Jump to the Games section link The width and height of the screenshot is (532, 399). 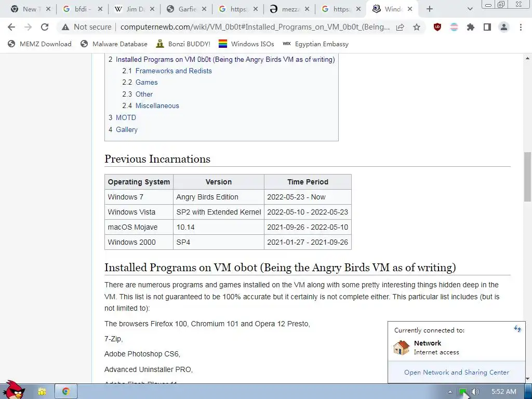pos(146,83)
